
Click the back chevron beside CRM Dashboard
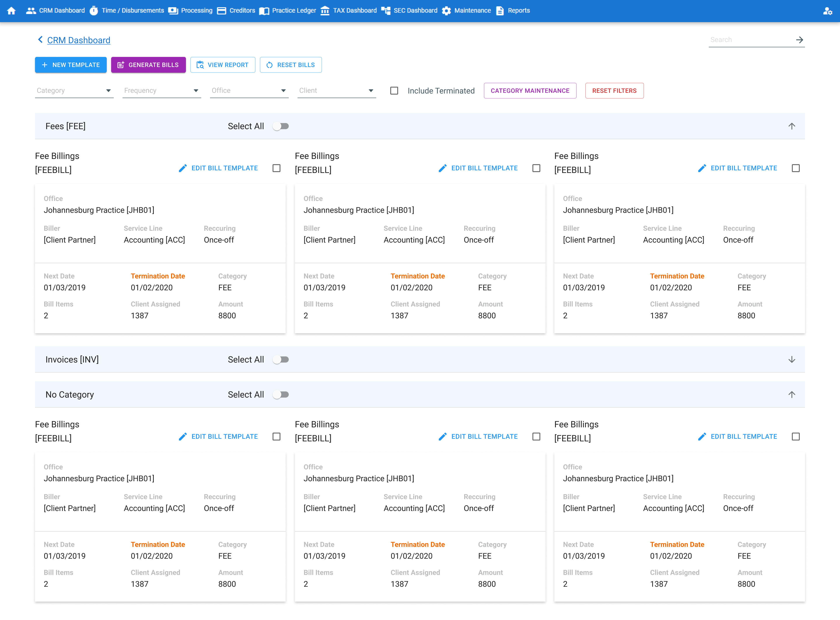40,39
